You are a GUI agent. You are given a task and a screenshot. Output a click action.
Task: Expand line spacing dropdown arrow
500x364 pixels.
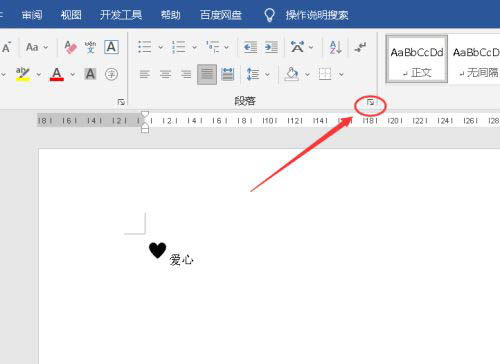point(267,74)
